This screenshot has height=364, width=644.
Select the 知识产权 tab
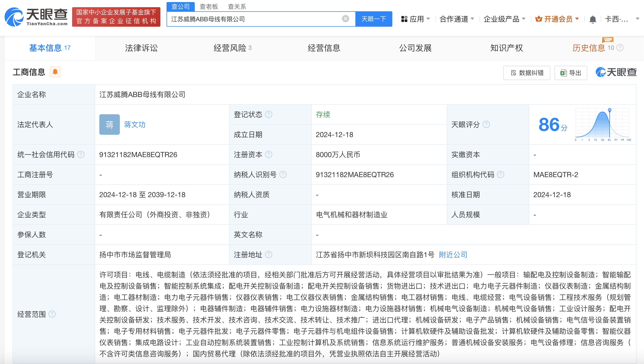506,48
